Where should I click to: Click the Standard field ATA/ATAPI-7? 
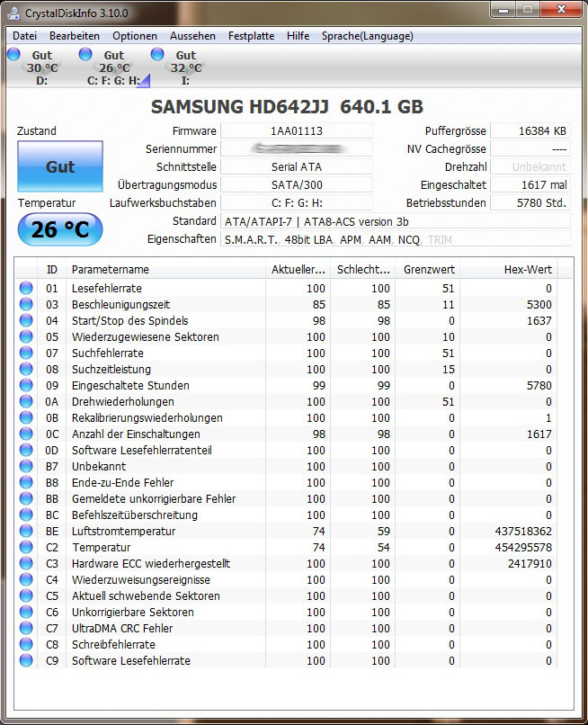(396, 221)
